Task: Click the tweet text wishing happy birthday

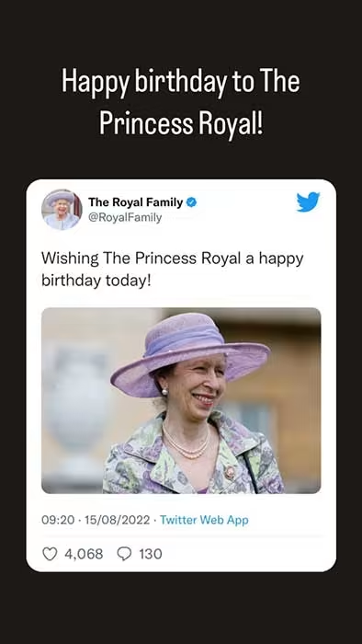Action: click(x=172, y=270)
